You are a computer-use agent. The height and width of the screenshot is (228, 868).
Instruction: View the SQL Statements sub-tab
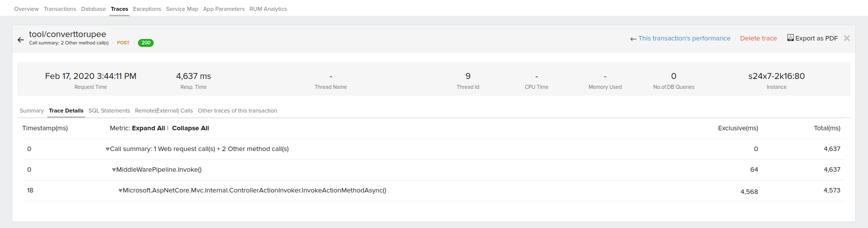tap(109, 111)
